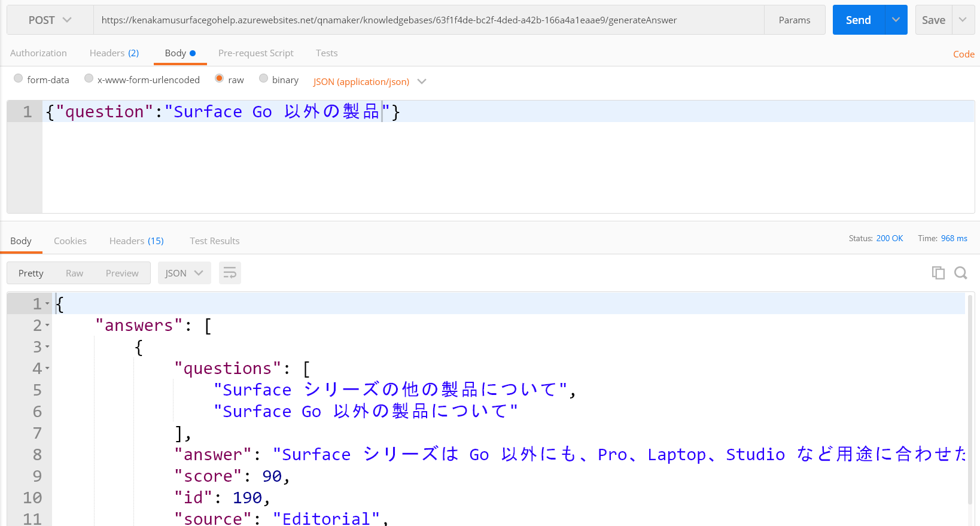
Task: Click the response vertical scrollbar
Action: 970,400
